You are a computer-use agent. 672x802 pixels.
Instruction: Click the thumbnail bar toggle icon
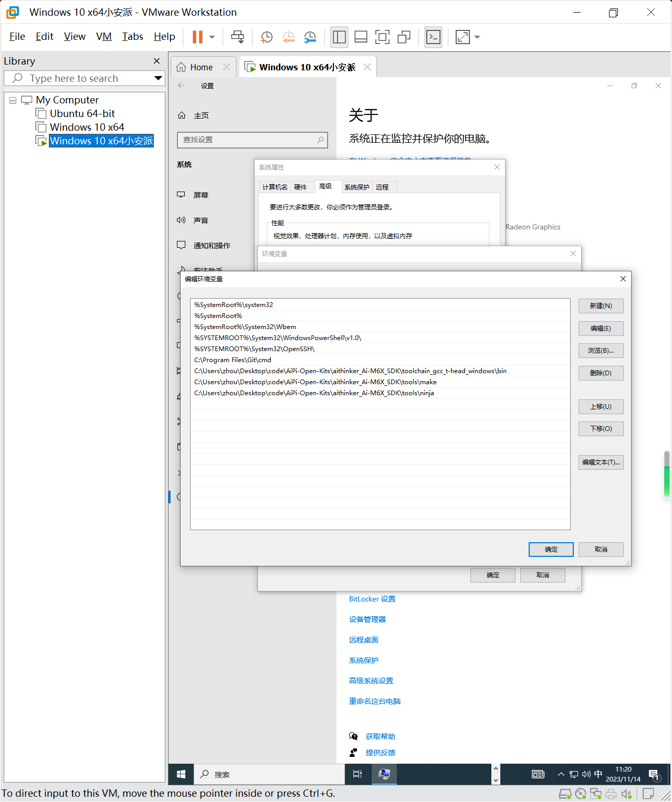(361, 37)
